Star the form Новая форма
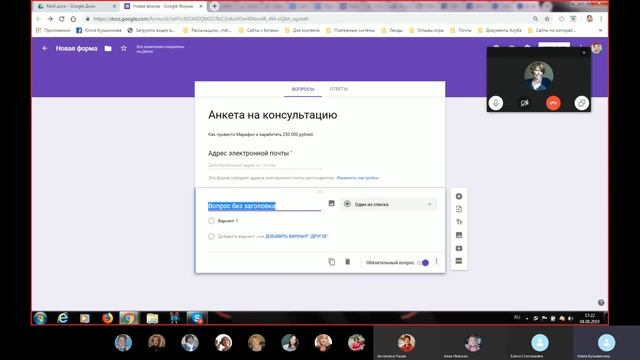This screenshot has height=360, width=640. (124, 48)
